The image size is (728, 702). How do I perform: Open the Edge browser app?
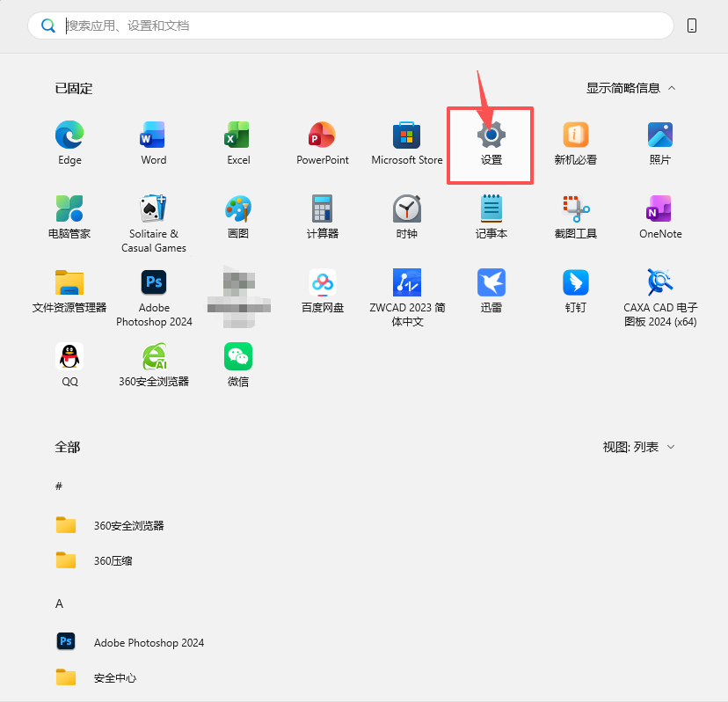click(x=69, y=143)
